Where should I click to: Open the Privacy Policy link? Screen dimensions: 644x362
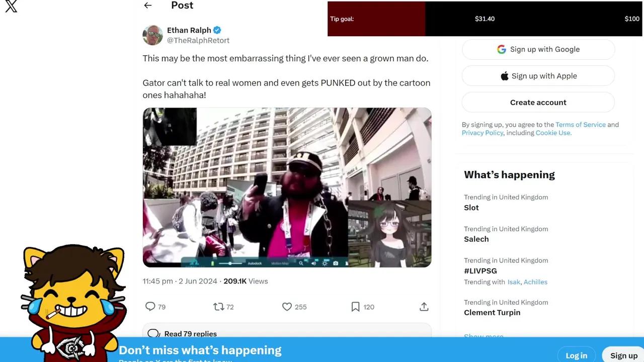(482, 133)
